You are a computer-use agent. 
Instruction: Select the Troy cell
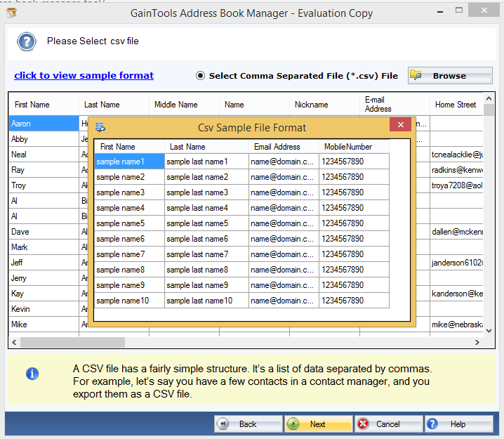(x=44, y=185)
